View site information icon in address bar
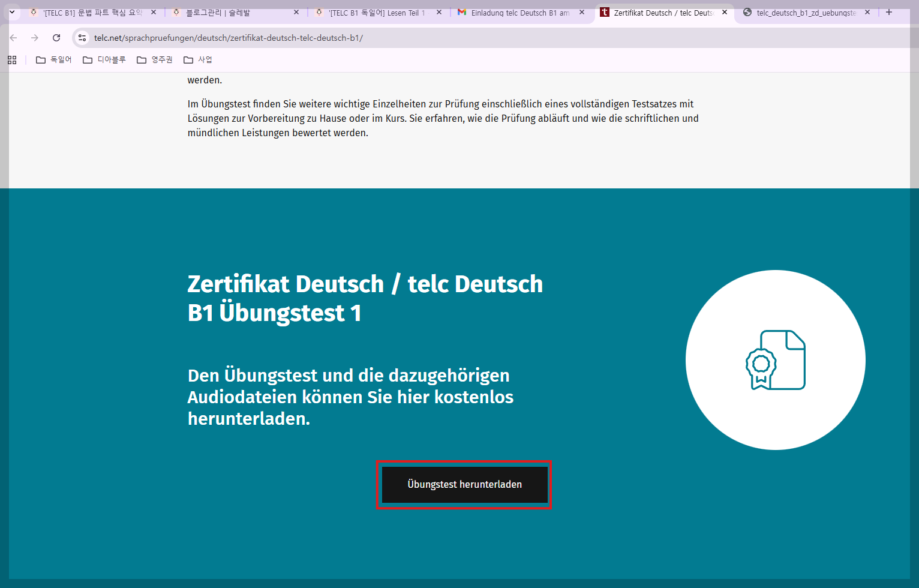The image size is (919, 588). (x=82, y=38)
